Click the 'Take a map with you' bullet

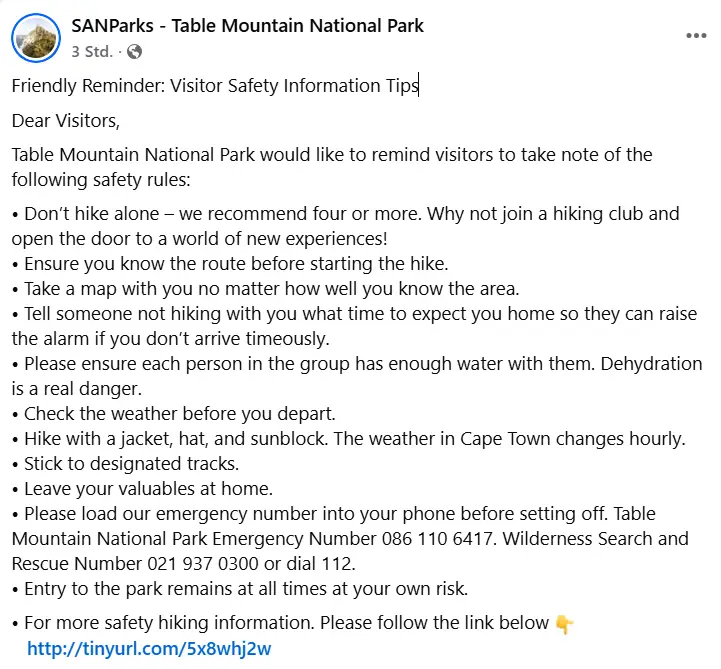(265, 289)
